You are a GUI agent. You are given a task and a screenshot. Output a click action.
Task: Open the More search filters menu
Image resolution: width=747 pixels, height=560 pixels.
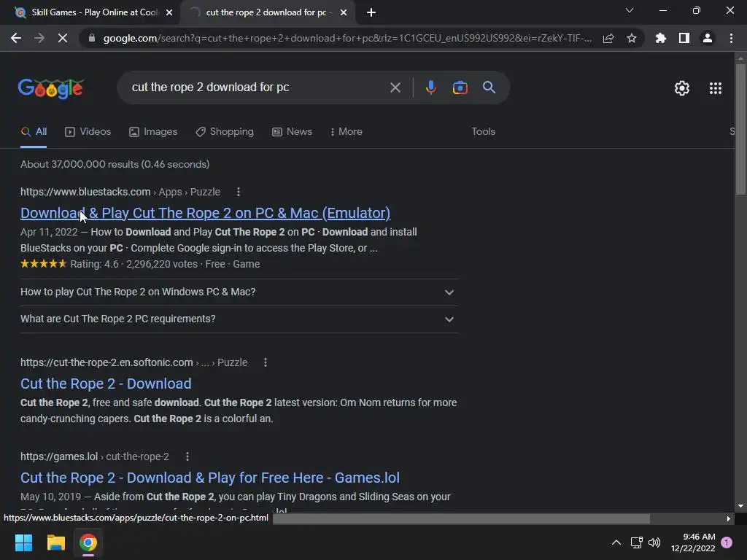pos(347,132)
